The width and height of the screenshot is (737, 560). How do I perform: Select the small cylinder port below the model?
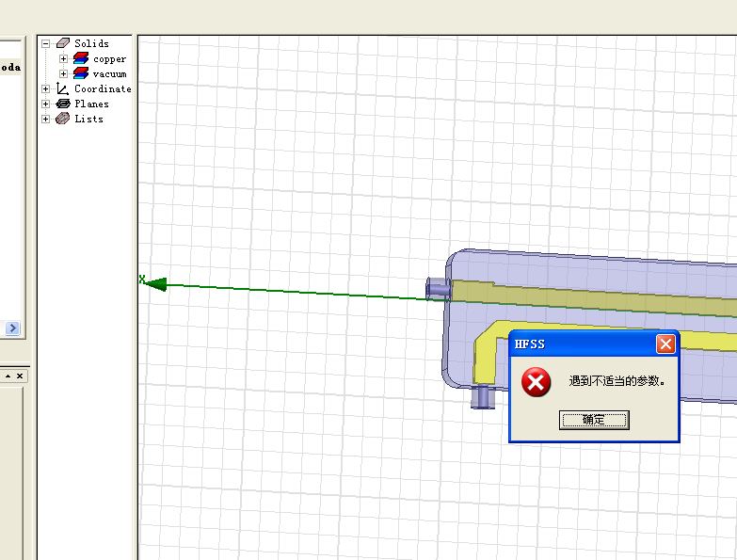483,397
